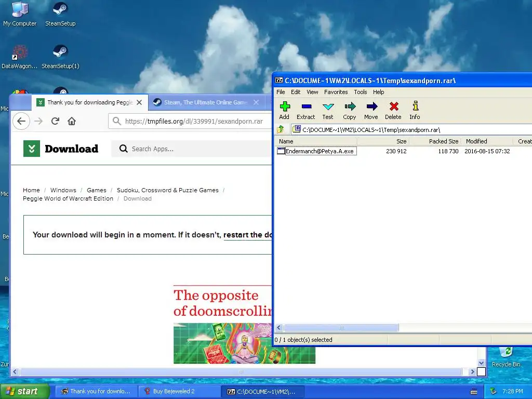Close the Steam browser tab
Image resolution: width=532 pixels, height=399 pixels.
tap(256, 102)
